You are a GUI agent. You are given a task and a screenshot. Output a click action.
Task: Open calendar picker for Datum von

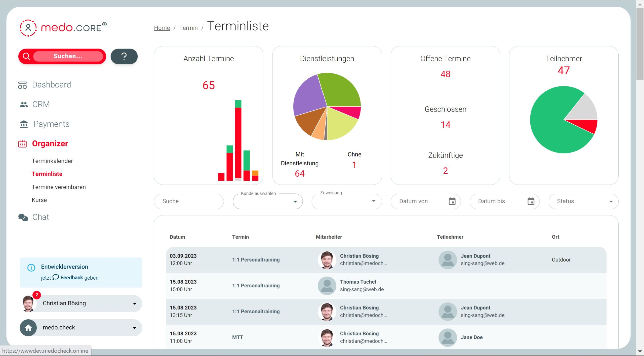tap(452, 201)
